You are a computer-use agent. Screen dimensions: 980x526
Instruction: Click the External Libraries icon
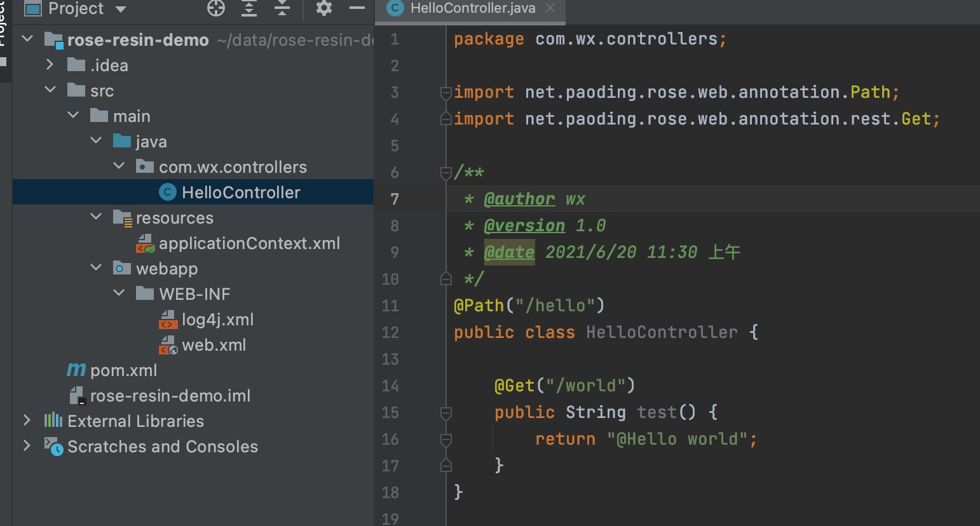tap(53, 421)
